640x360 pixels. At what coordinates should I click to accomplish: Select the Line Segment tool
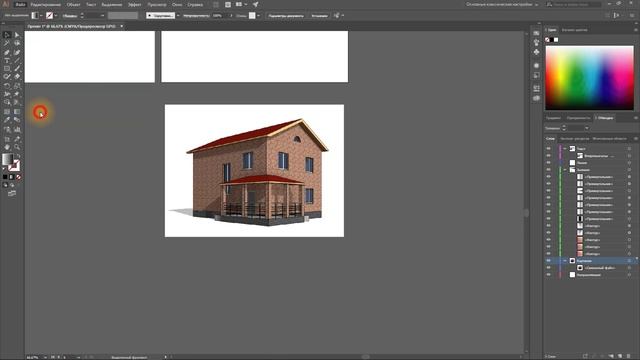[x=17, y=60]
